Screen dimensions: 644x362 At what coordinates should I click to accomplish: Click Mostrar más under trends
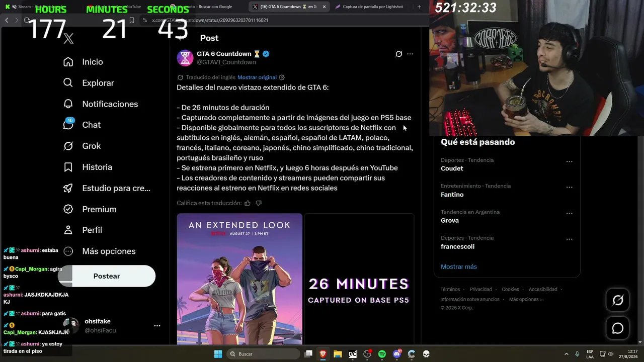click(x=459, y=266)
